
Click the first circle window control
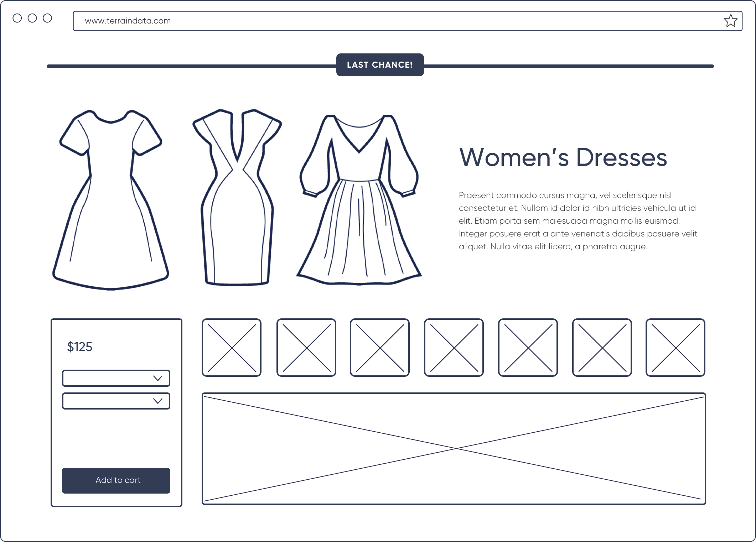17,18
